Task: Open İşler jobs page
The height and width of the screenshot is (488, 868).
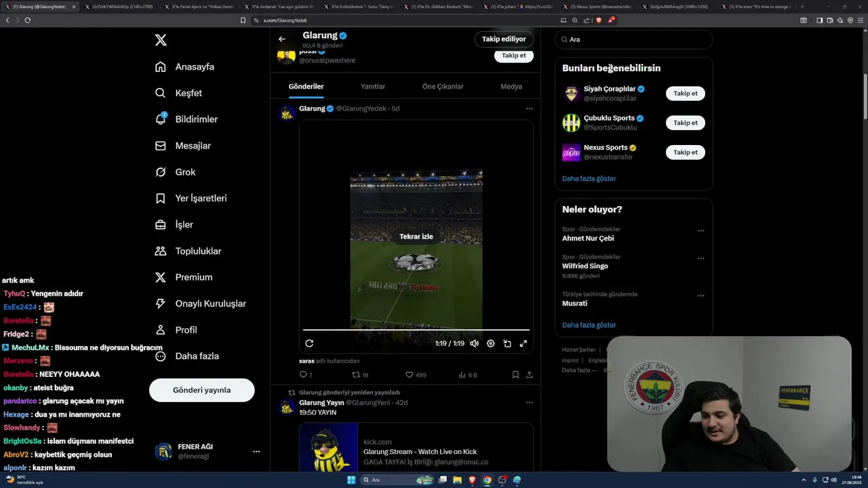Action: (x=174, y=224)
